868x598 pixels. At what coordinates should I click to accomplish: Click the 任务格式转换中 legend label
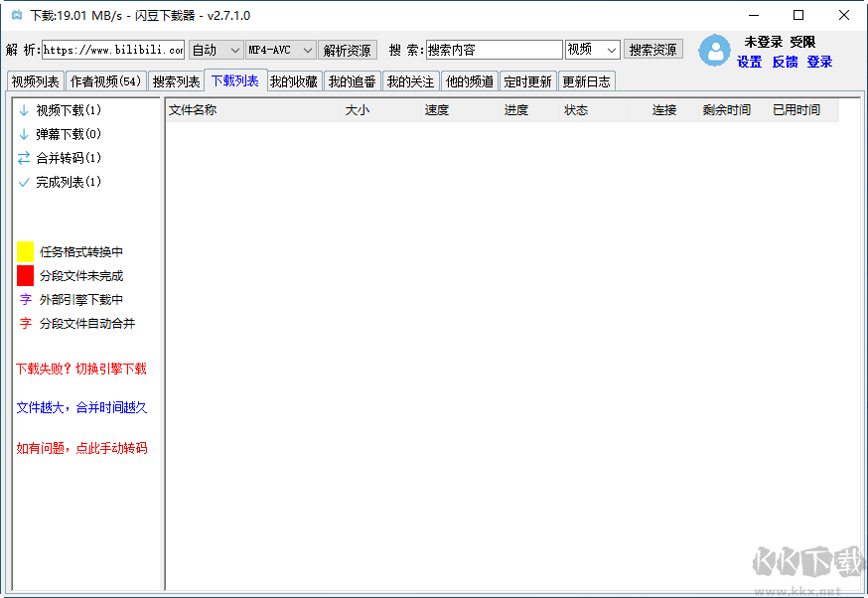click(x=81, y=252)
